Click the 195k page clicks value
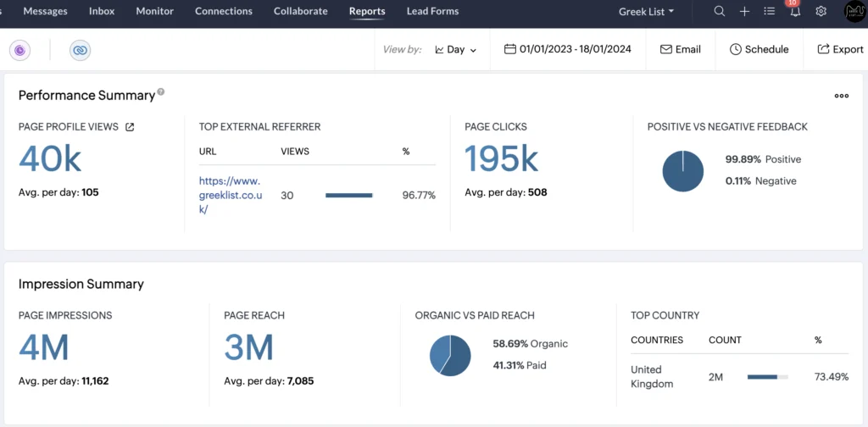This screenshot has width=868, height=427. point(501,159)
